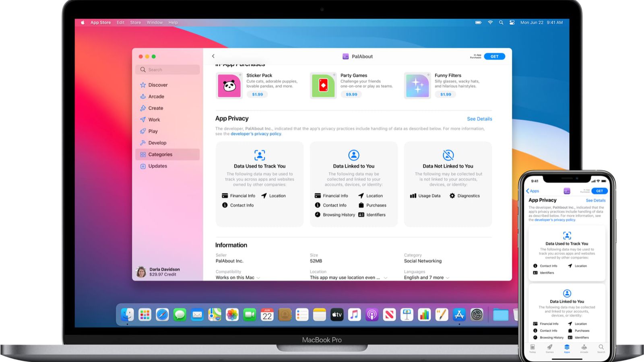
Task: Buy Funny Filters for $1.99
Action: point(446,95)
